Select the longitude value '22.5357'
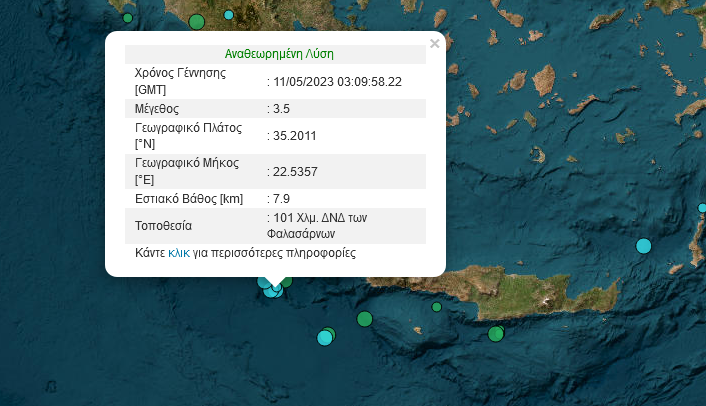Viewport: 706px width, 406px height. pyautogui.click(x=295, y=172)
